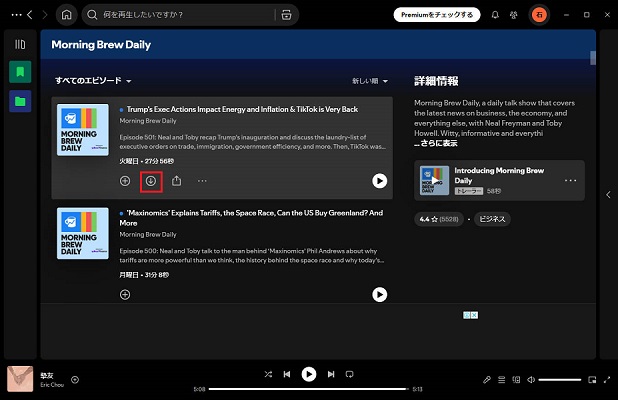Click the Trump's Exec Actions episode cover art

coord(83,130)
